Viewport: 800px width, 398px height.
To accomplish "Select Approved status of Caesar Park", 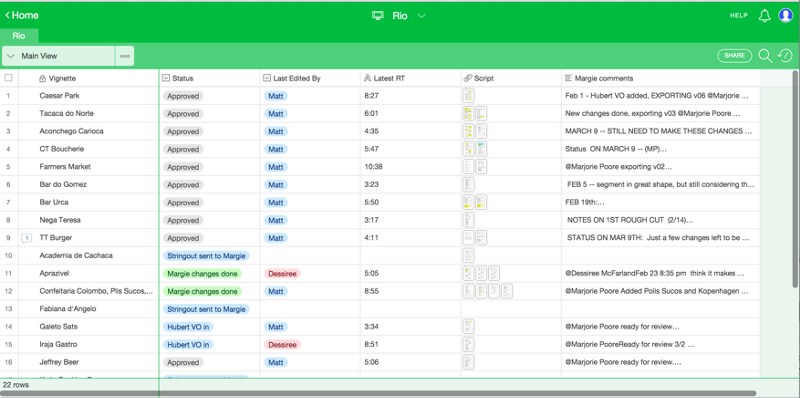I will tap(183, 96).
